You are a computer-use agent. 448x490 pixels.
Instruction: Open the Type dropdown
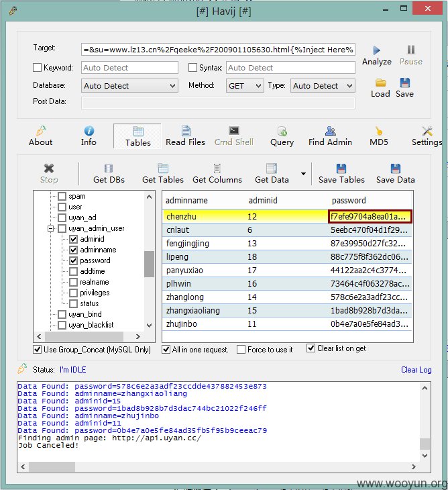323,86
